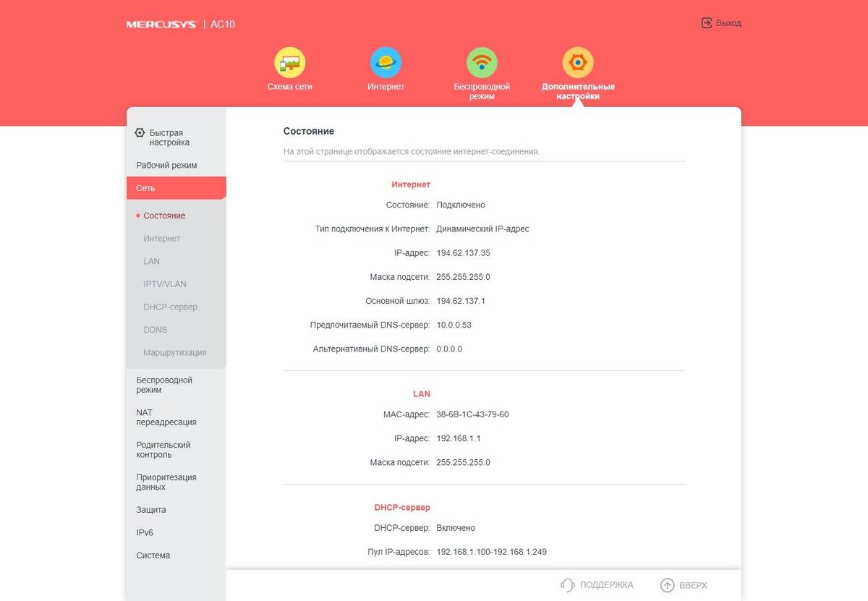Switch to the LAN settings page

pos(151,261)
